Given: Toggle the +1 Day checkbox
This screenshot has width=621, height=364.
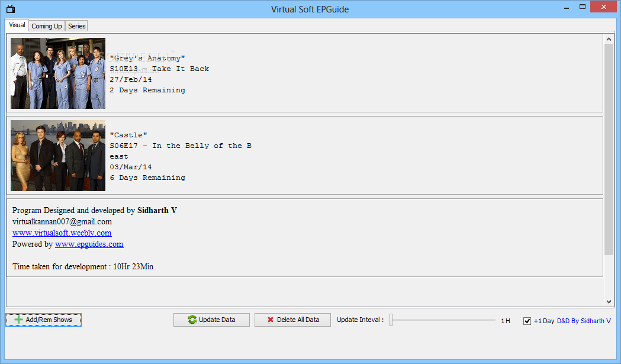Looking at the screenshot, I should (527, 321).
